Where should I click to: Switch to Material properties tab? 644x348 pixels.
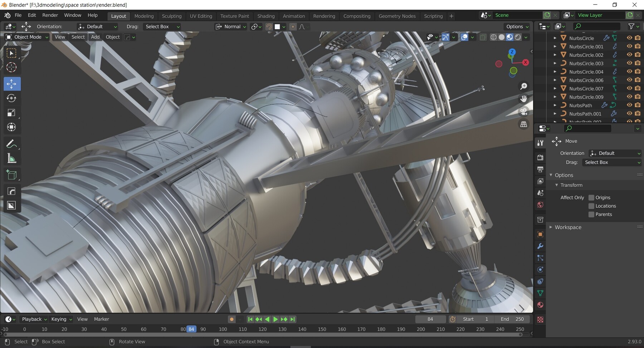pos(540,305)
